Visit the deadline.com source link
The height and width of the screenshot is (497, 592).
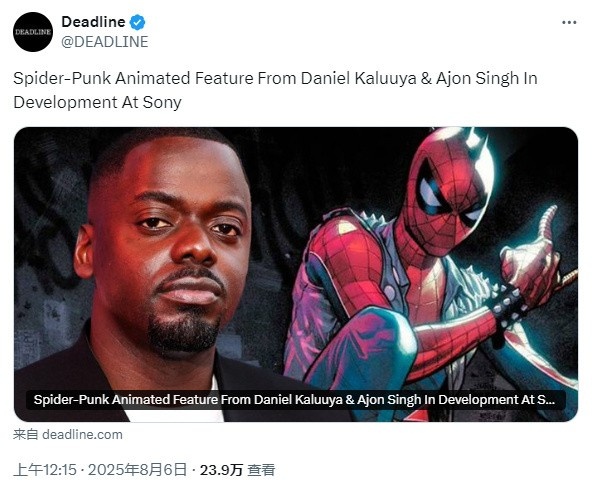(82, 434)
